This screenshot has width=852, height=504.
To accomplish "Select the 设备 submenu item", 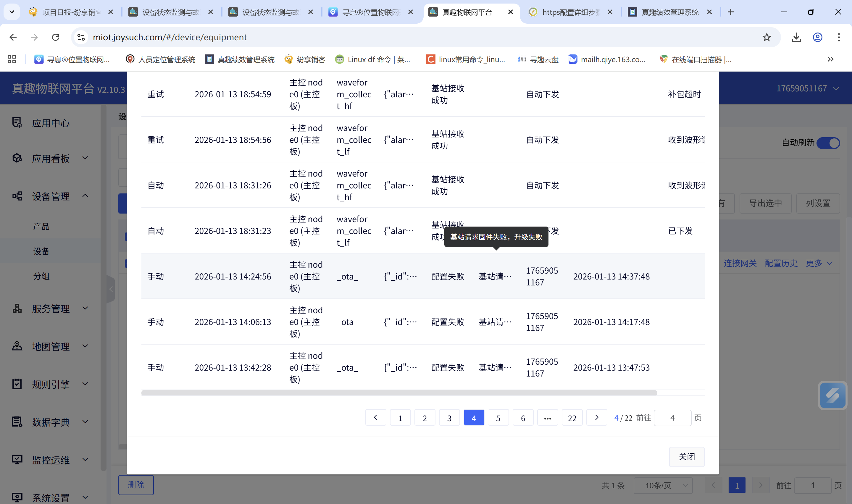I will [41, 251].
